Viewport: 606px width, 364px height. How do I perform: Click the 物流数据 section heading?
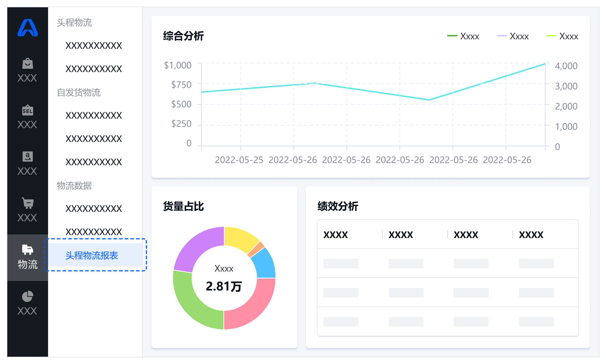click(x=74, y=186)
